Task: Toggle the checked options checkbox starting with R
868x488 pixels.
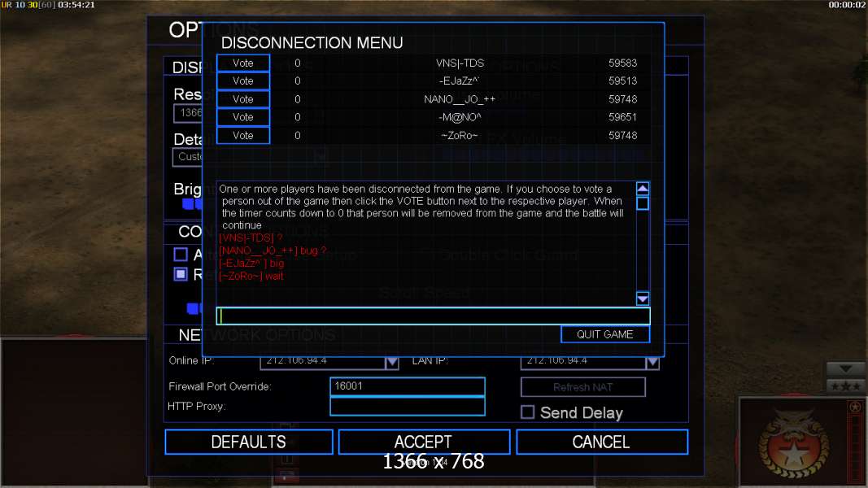Action: pyautogui.click(x=181, y=274)
